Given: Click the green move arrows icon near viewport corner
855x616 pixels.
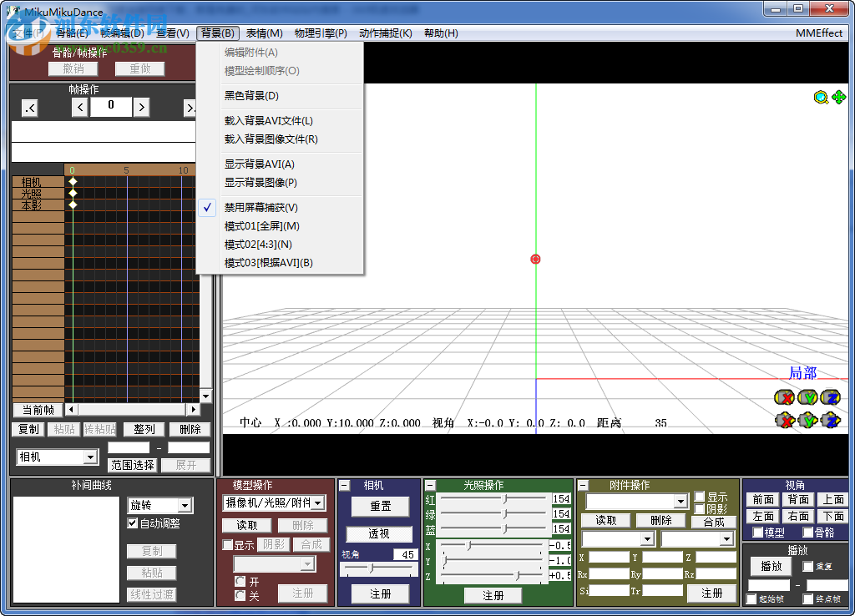Looking at the screenshot, I should click(x=839, y=98).
